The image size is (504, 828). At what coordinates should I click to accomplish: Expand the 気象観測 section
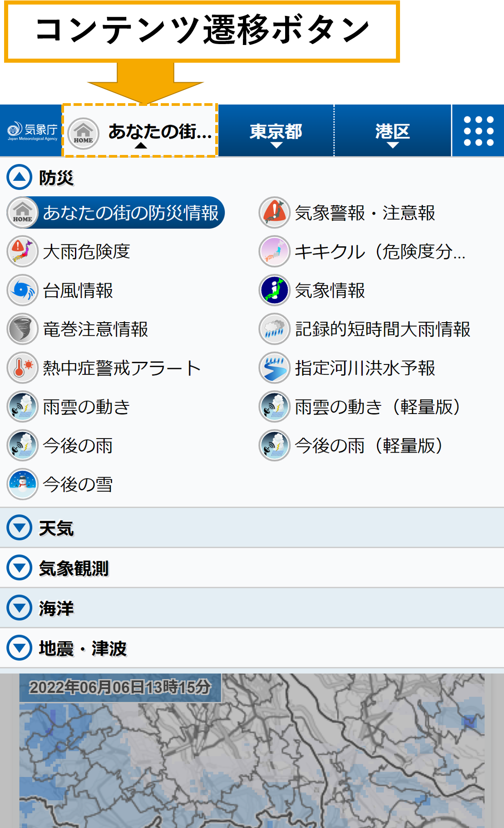point(20,568)
